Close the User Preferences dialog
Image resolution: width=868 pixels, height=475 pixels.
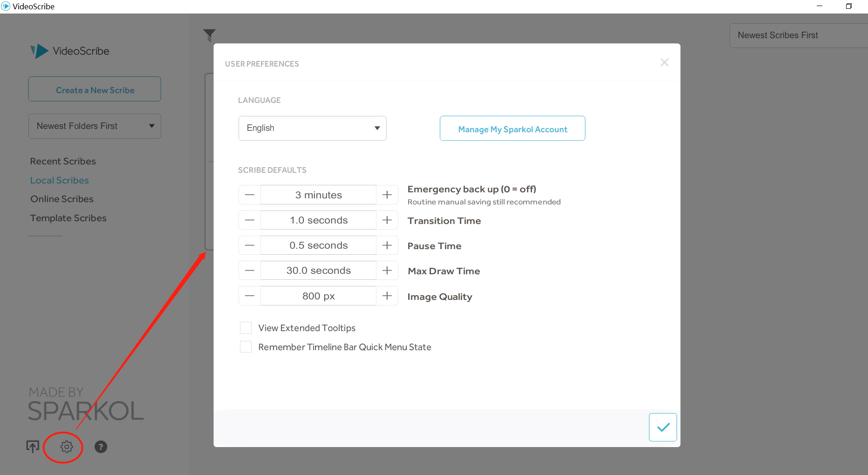pos(664,63)
